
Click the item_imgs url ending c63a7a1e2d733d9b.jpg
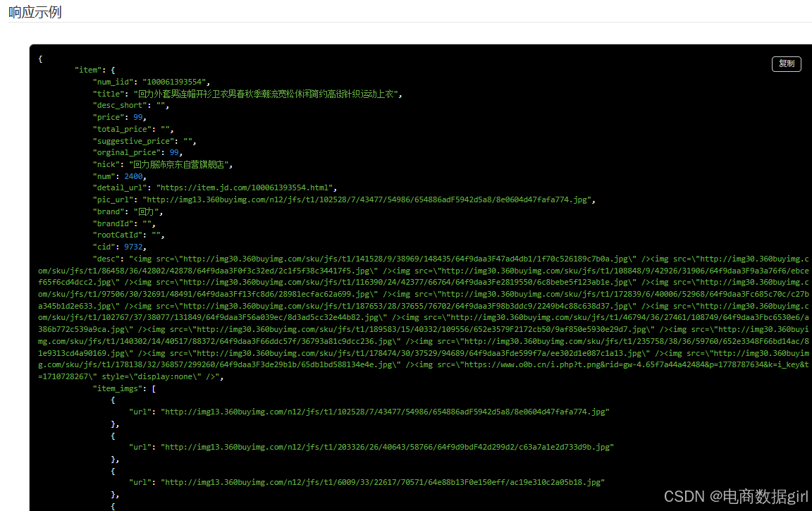[x=387, y=447]
